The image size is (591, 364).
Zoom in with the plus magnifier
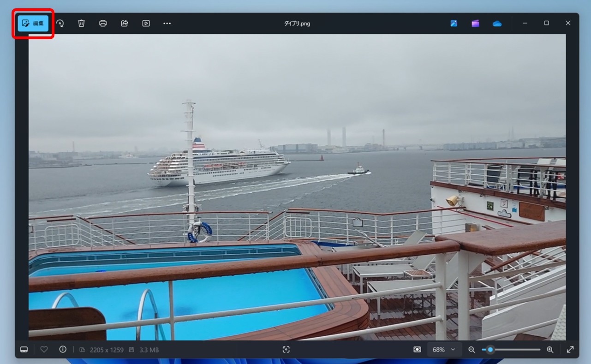click(550, 350)
